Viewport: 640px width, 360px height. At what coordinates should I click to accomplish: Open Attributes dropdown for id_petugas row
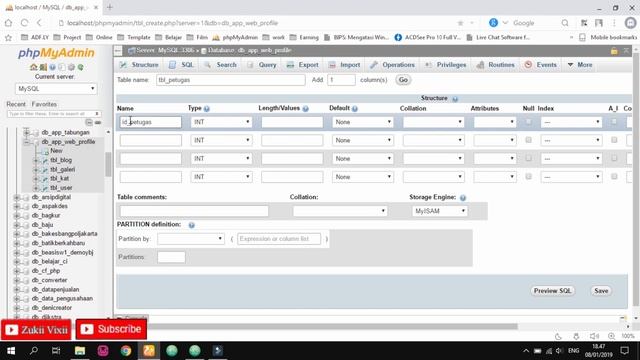click(x=495, y=122)
